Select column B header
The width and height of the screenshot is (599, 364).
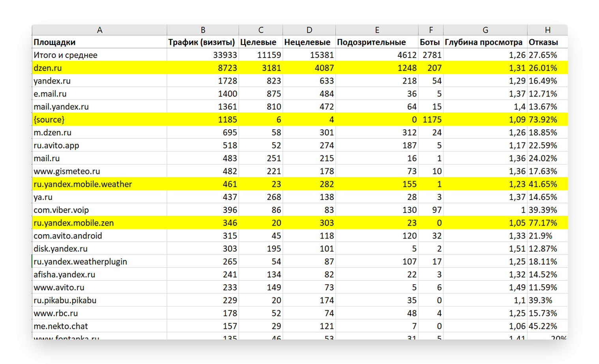[203, 30]
